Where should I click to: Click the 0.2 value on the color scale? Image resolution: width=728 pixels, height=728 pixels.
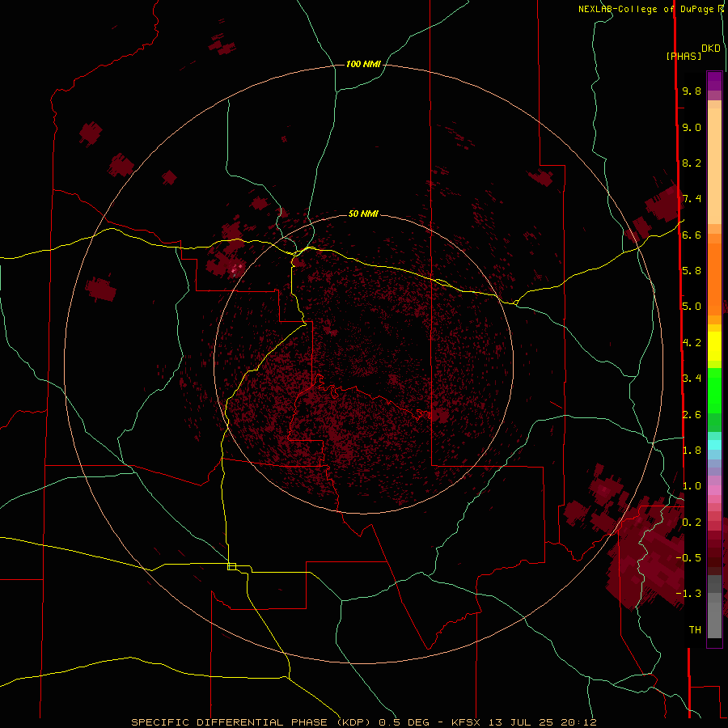pos(692,522)
